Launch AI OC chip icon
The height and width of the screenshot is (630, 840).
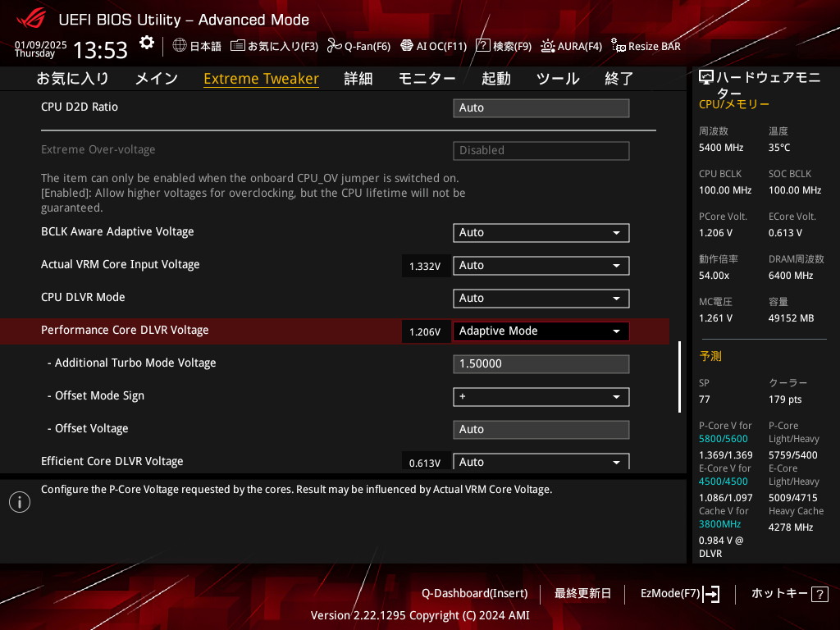[x=406, y=46]
